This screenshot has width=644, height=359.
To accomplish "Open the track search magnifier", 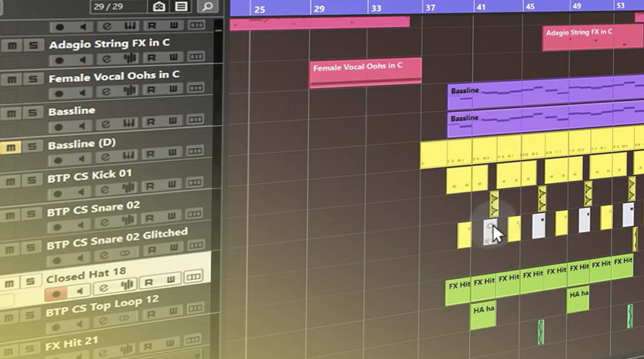I will click(x=207, y=6).
